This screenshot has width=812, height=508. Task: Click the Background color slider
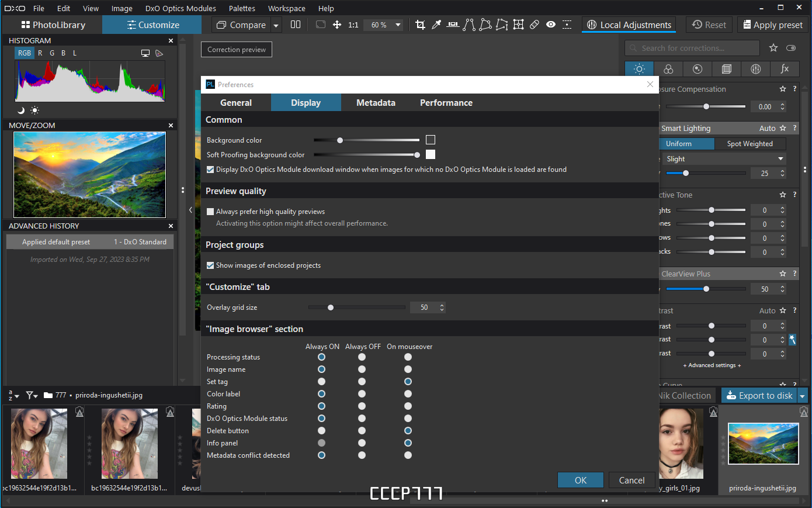366,140
